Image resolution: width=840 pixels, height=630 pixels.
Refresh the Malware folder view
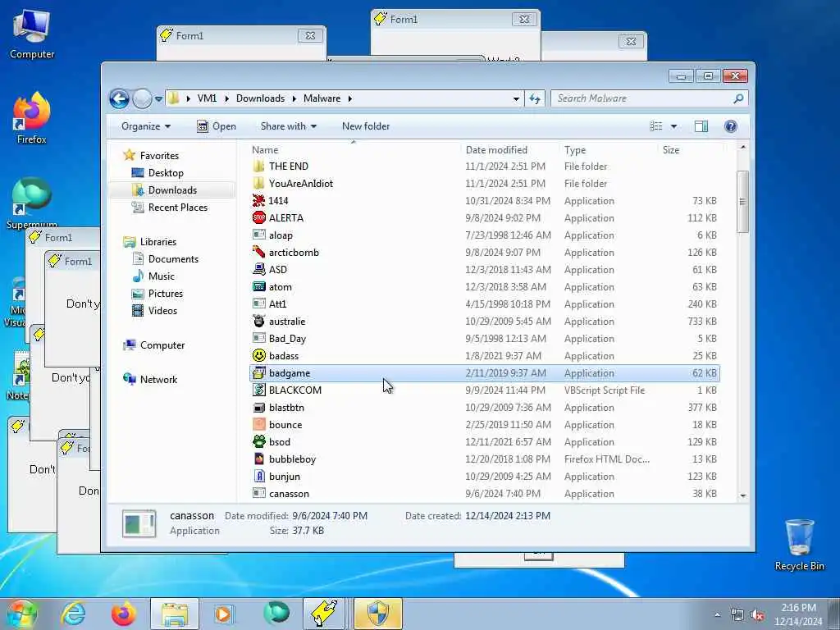[535, 98]
